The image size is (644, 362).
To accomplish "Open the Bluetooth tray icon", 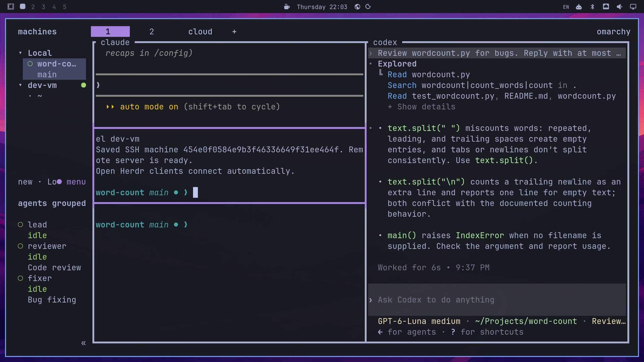I will pyautogui.click(x=592, y=7).
